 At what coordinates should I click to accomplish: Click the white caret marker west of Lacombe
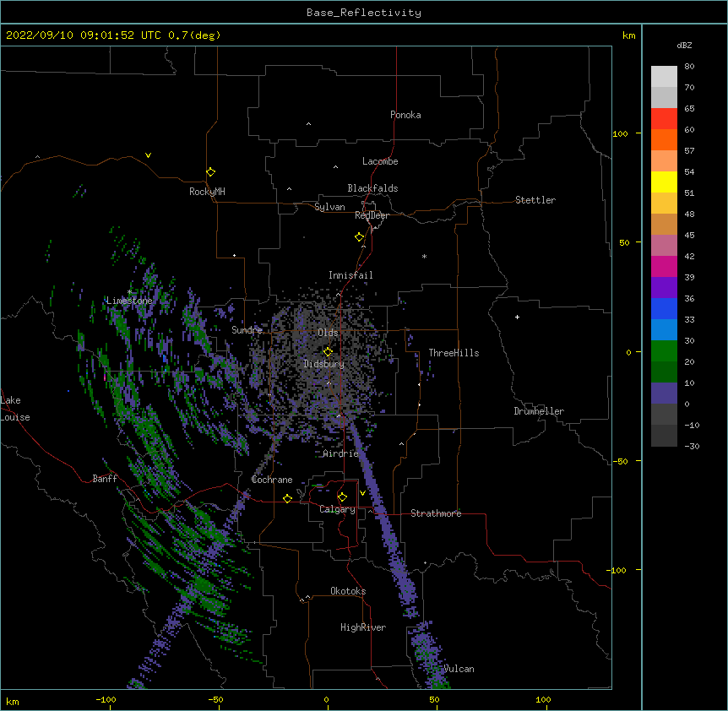point(335,167)
